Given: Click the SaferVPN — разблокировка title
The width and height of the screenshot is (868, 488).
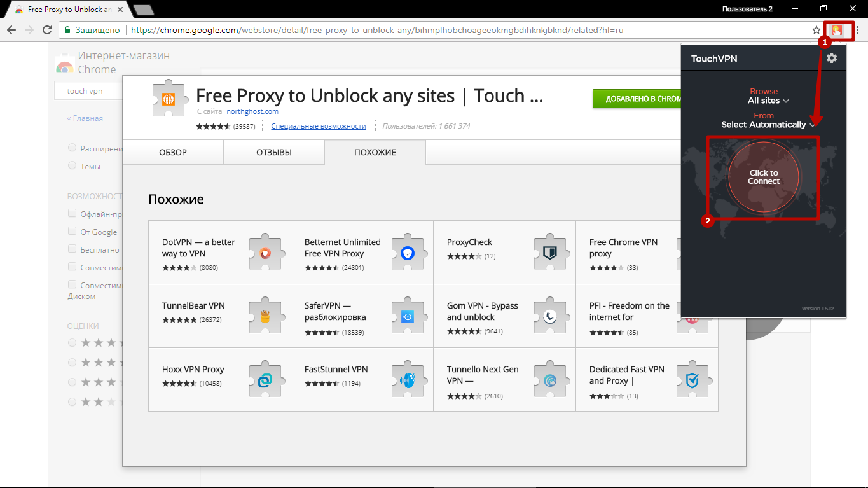Looking at the screenshot, I should click(335, 311).
